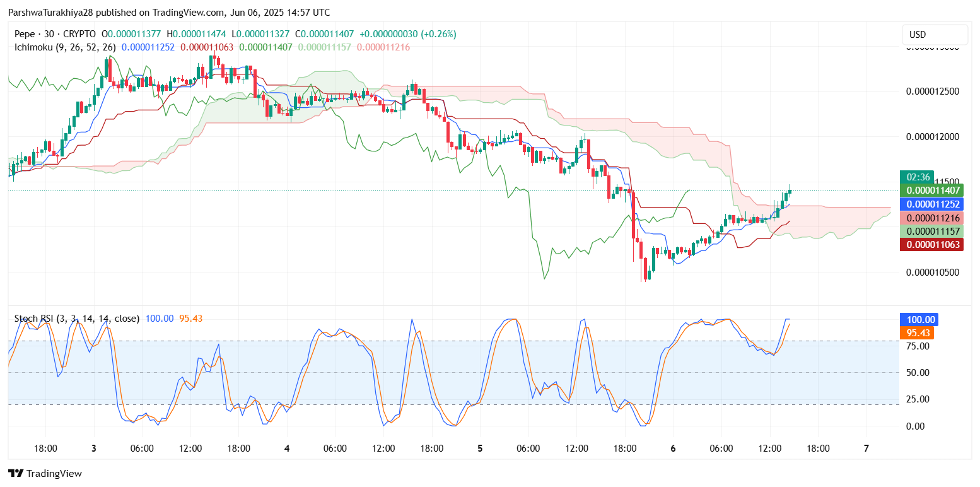Click the pink 0.000011216 tag on the price axis

pyautogui.click(x=931, y=218)
